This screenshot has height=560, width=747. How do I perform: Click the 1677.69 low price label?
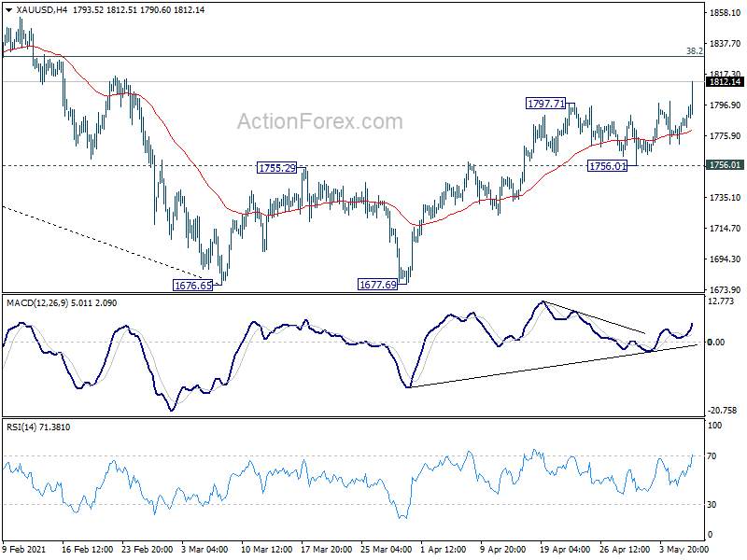tap(377, 285)
